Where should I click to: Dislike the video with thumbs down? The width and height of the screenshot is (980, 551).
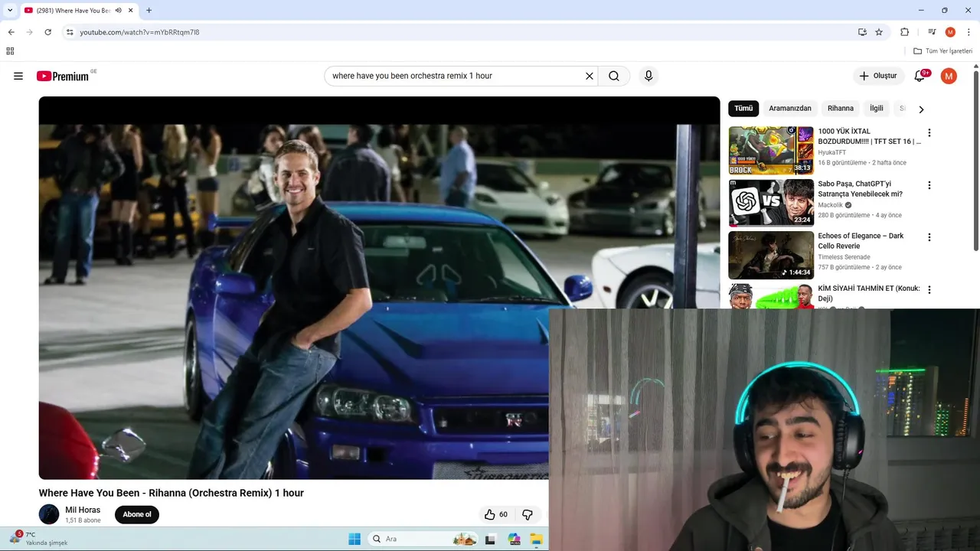click(528, 514)
